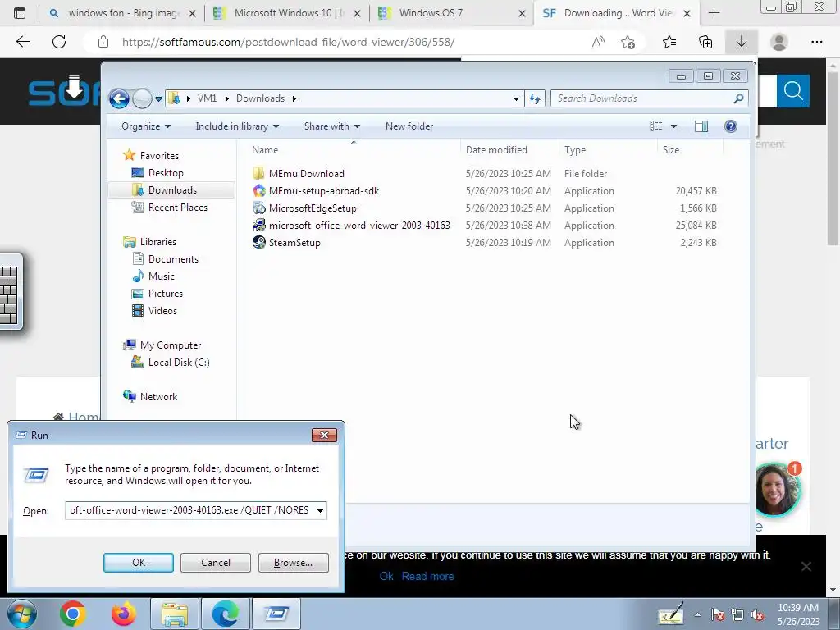The width and height of the screenshot is (840, 630).
Task: Open Edge Downloads icon
Action: (x=742, y=42)
